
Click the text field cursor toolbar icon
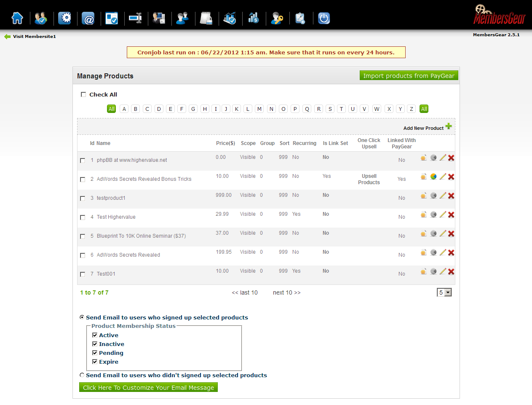[135, 18]
